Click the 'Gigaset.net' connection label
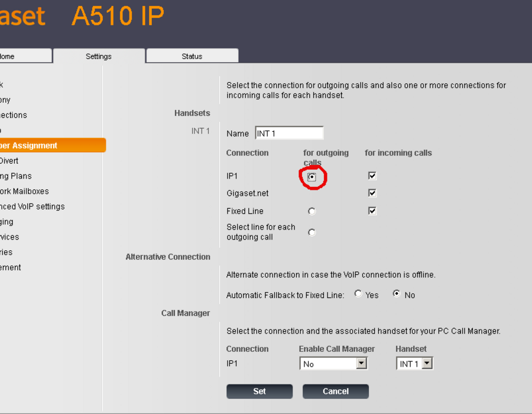532x414 pixels. (x=247, y=193)
